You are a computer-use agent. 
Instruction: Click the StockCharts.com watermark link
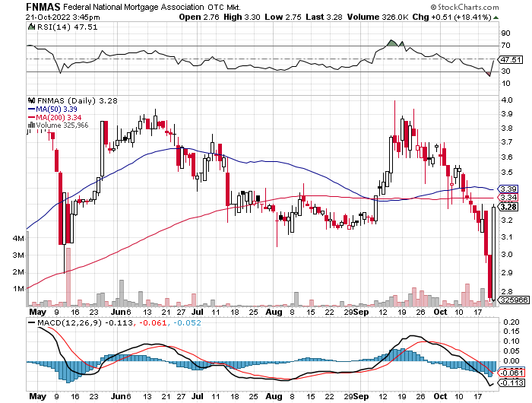[x=468, y=7]
